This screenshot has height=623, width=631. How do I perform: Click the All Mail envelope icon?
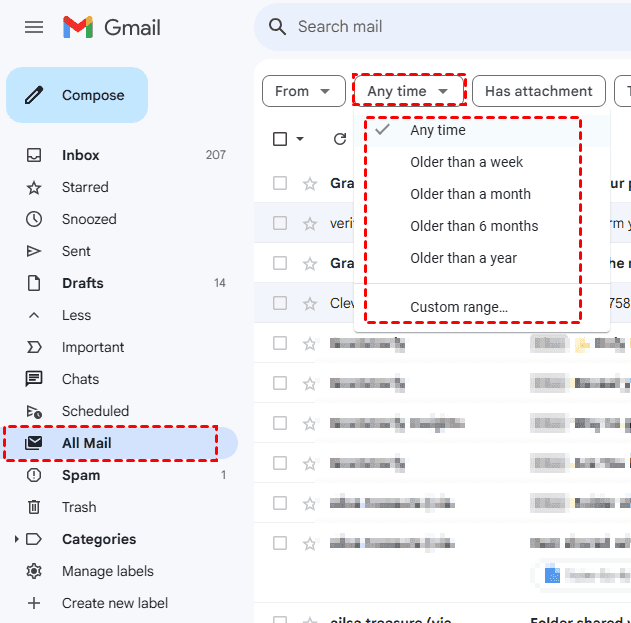pos(34,443)
